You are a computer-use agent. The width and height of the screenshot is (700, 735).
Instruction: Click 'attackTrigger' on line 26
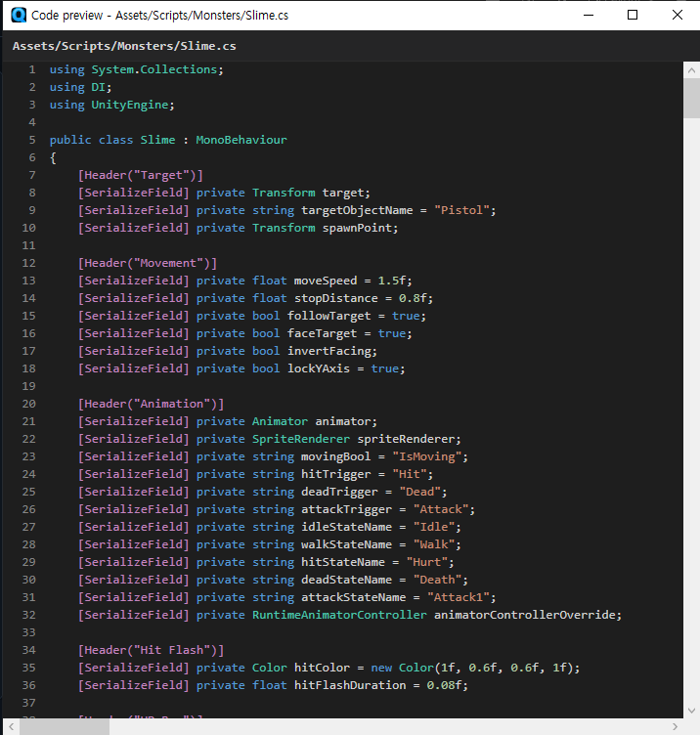pos(346,509)
